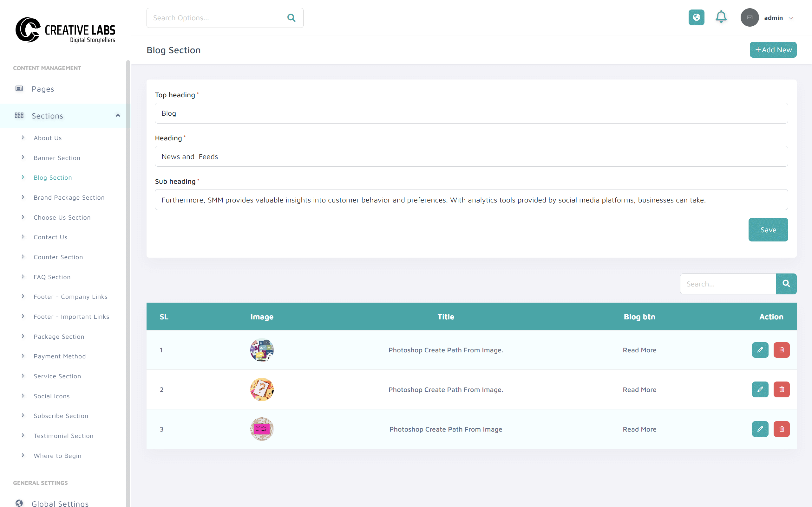
Task: Edit the first blog row
Action: tap(760, 350)
